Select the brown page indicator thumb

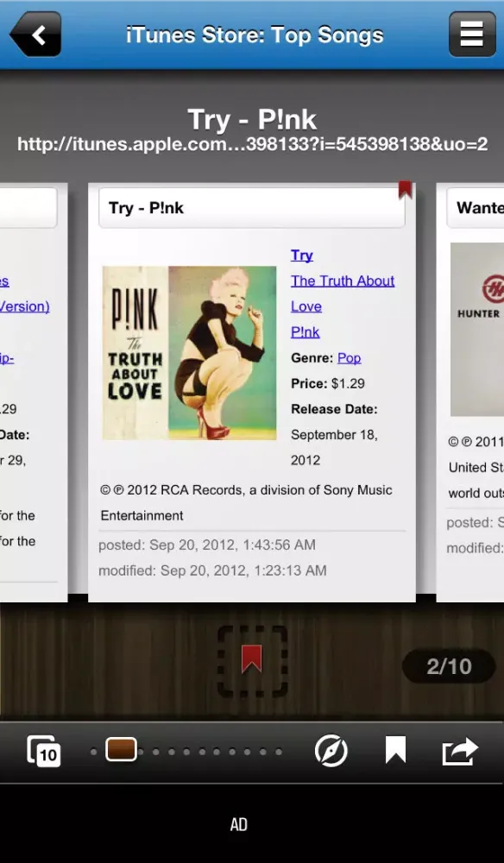coord(121,750)
